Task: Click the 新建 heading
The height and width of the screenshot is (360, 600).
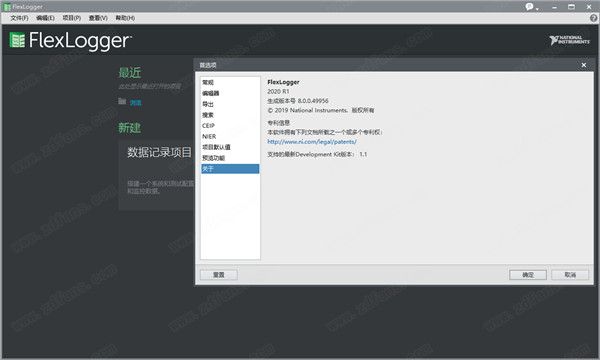Action: [129, 127]
